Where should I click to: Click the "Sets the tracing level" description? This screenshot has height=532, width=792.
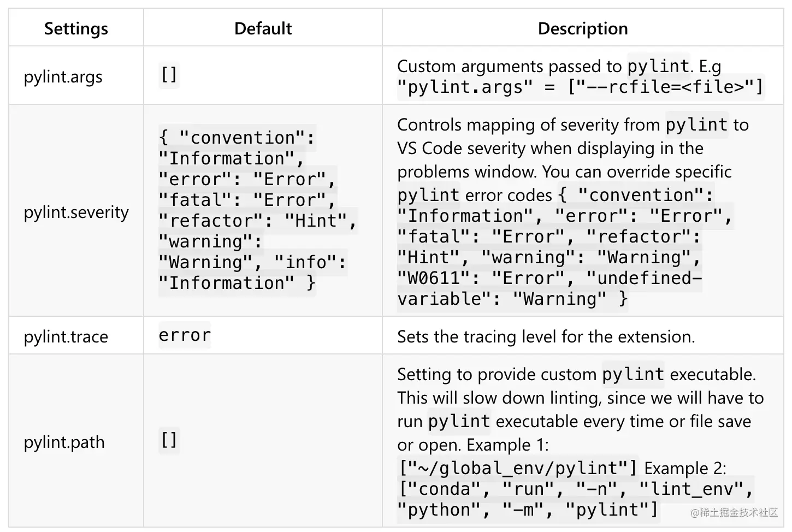point(546,336)
